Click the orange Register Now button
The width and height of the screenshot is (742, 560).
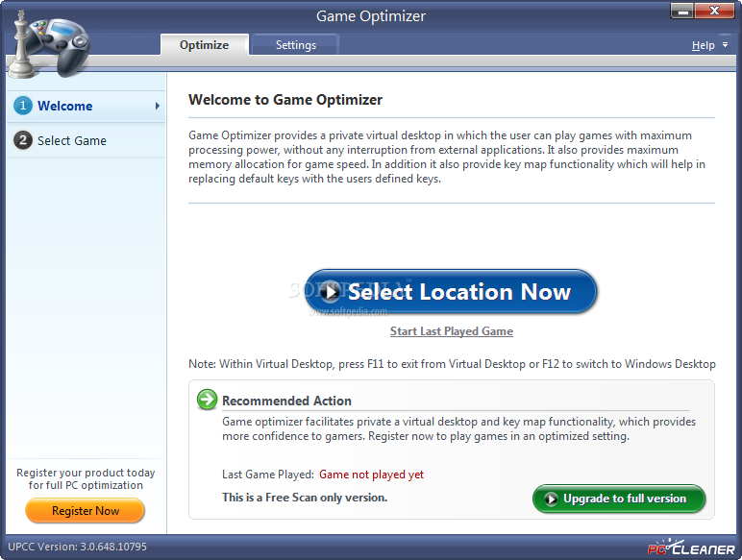point(86,511)
